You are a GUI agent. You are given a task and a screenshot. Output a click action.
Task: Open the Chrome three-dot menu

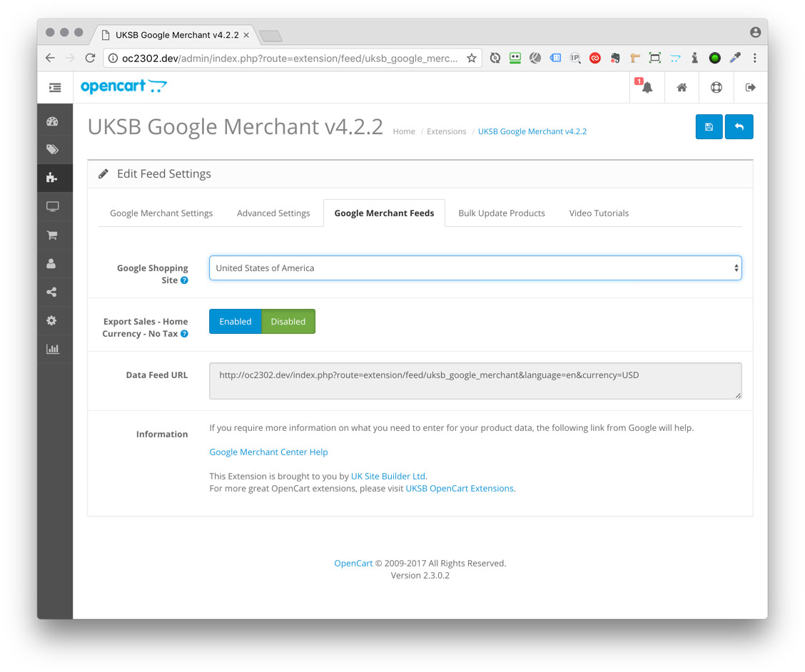[755, 58]
